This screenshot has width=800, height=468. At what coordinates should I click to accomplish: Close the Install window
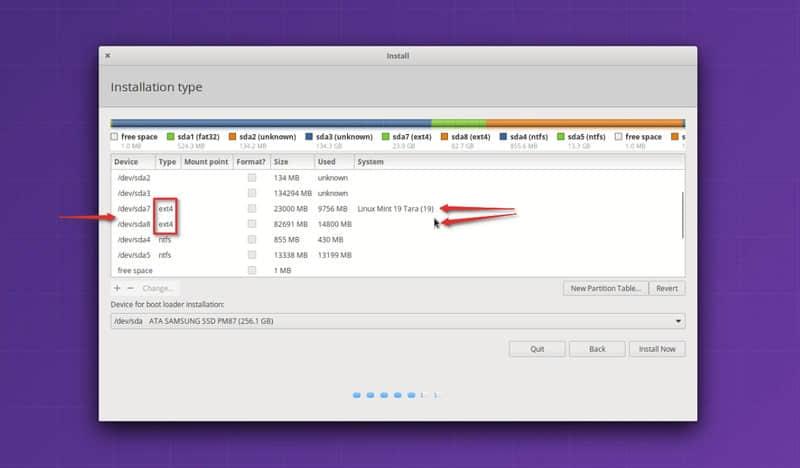(108, 56)
